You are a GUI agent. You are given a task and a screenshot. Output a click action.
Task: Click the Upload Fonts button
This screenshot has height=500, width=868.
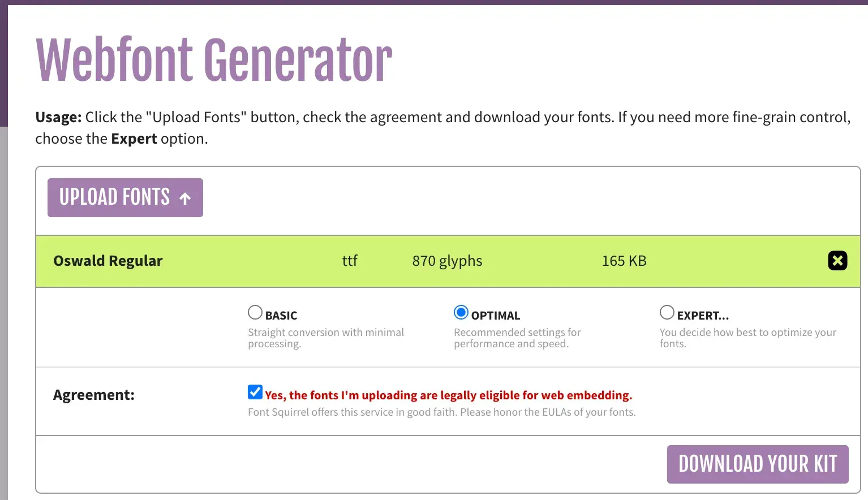pos(125,197)
